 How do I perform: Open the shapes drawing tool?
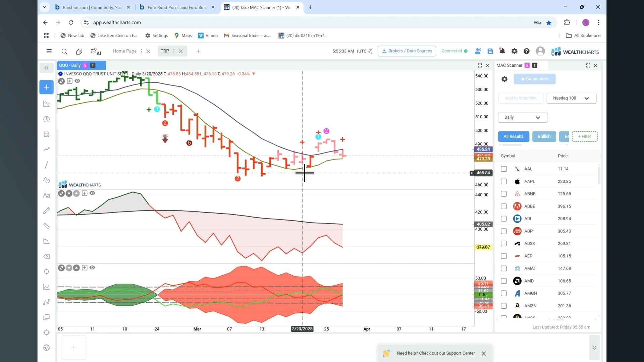coord(47,180)
